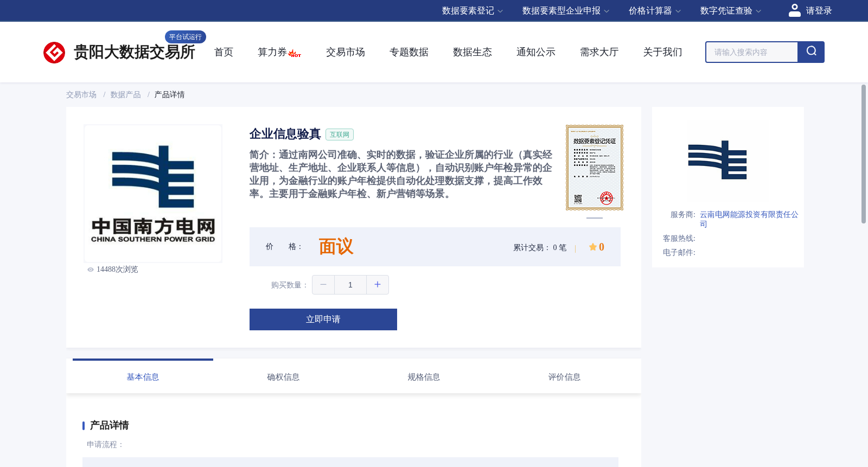Click the orange favorite star icon
Screen dimensions: 868x467
(593, 247)
